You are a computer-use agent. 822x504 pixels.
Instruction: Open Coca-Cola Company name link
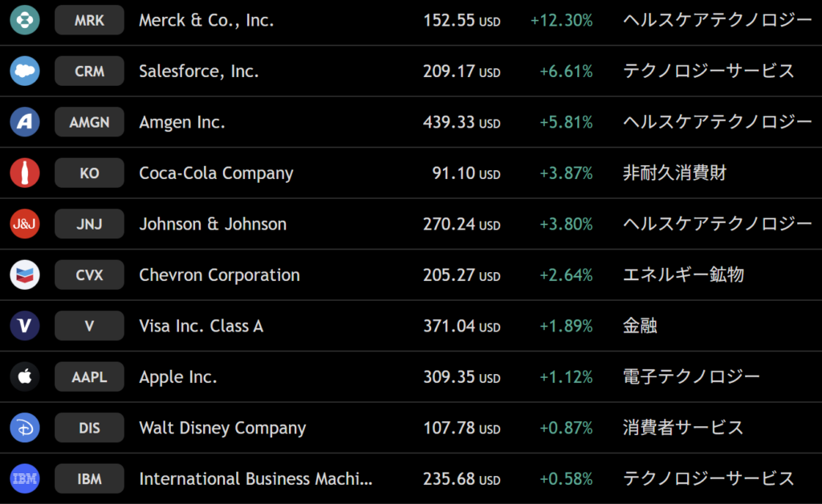(x=216, y=173)
